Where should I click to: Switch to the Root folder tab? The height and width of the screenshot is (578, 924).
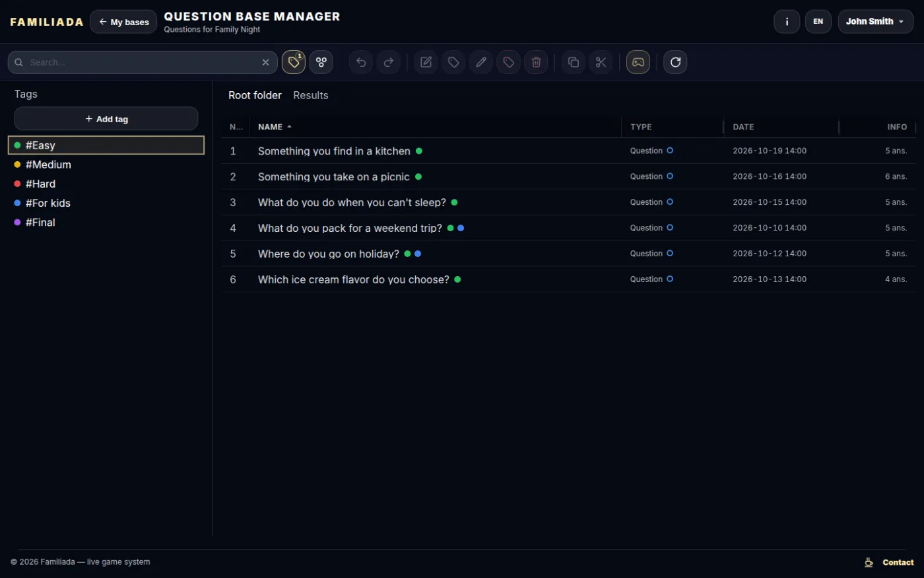[x=255, y=95]
